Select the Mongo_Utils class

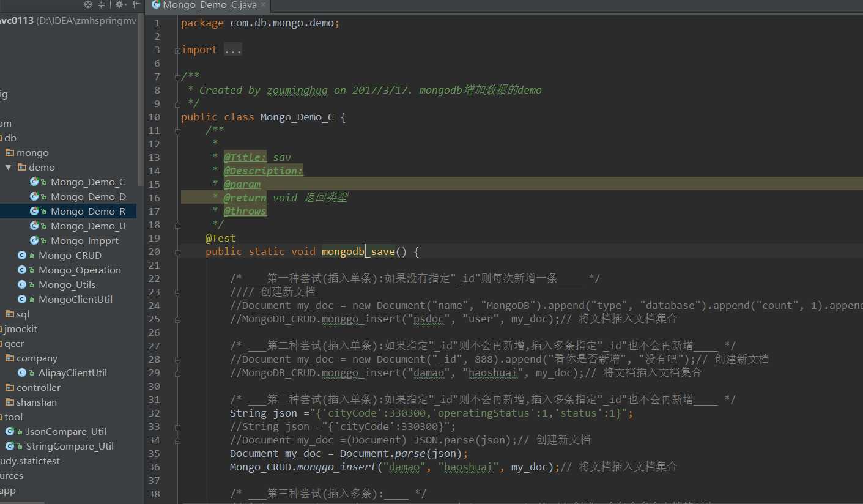coord(67,284)
